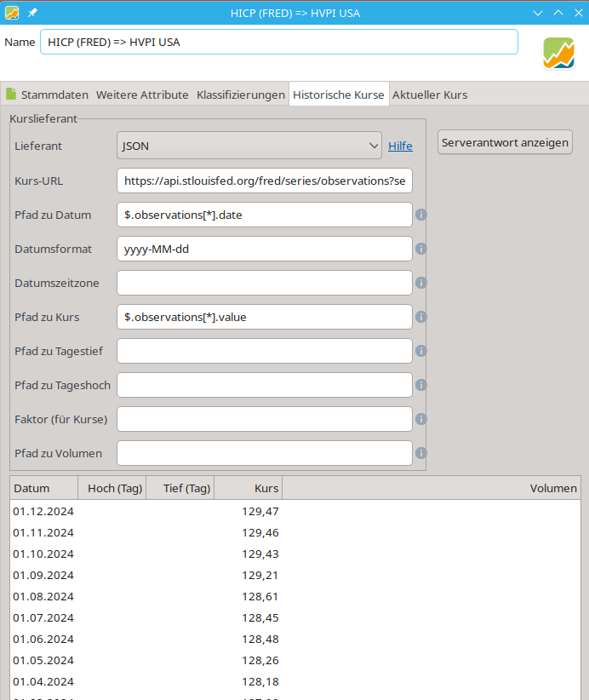Click the info icon beside Pfad zu Kurs
Viewport: 589px width, 700px height.
[420, 317]
